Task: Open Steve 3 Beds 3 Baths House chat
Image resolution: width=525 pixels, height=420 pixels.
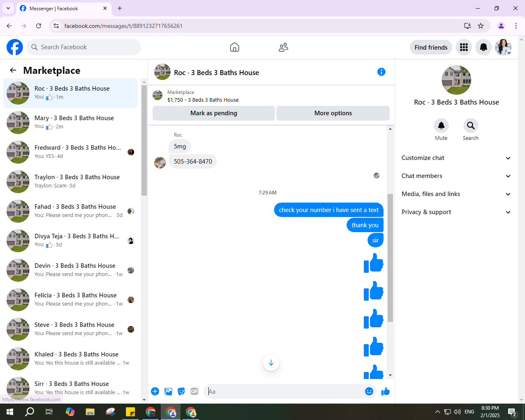Action: [x=71, y=329]
